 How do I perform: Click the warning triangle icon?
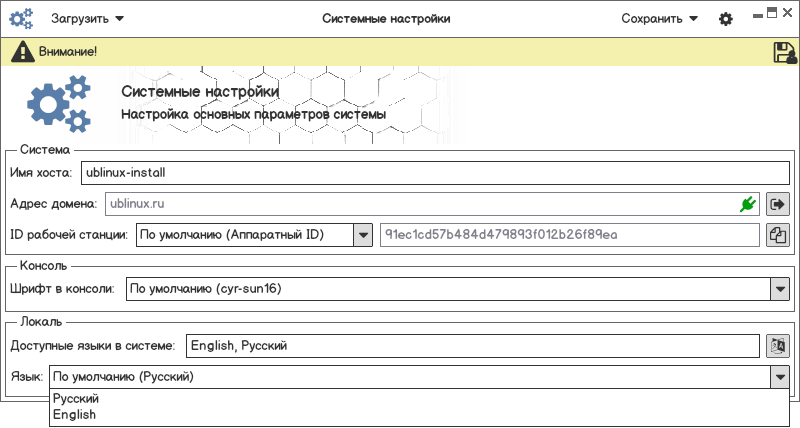pos(23,52)
